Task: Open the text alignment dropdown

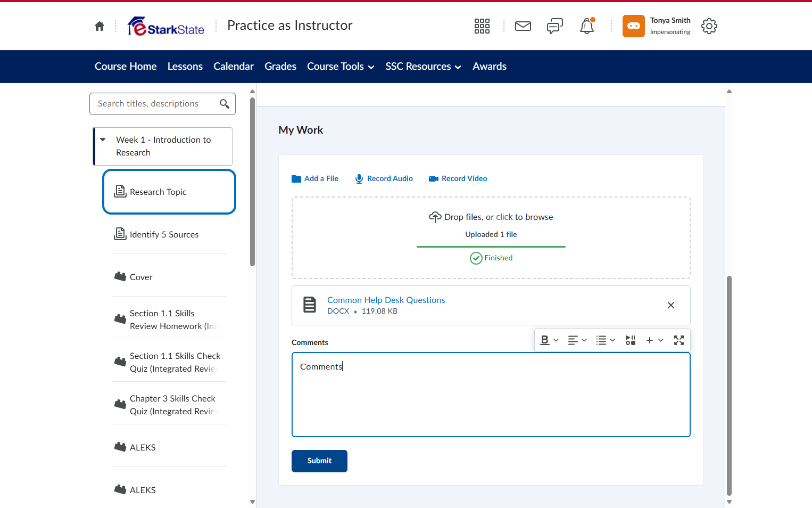Action: (x=577, y=340)
